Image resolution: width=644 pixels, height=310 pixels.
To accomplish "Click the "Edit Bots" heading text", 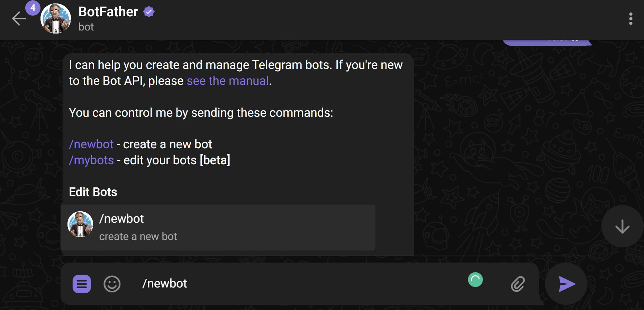I will 93,192.
